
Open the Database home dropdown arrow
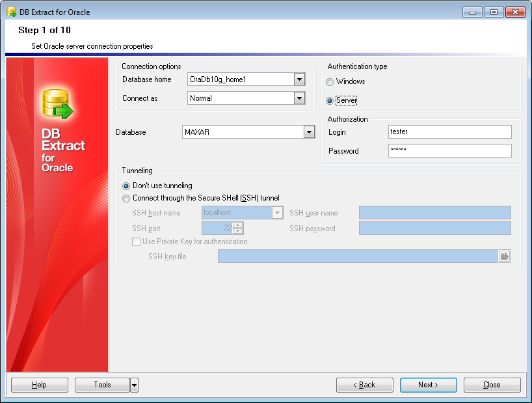tap(299, 79)
